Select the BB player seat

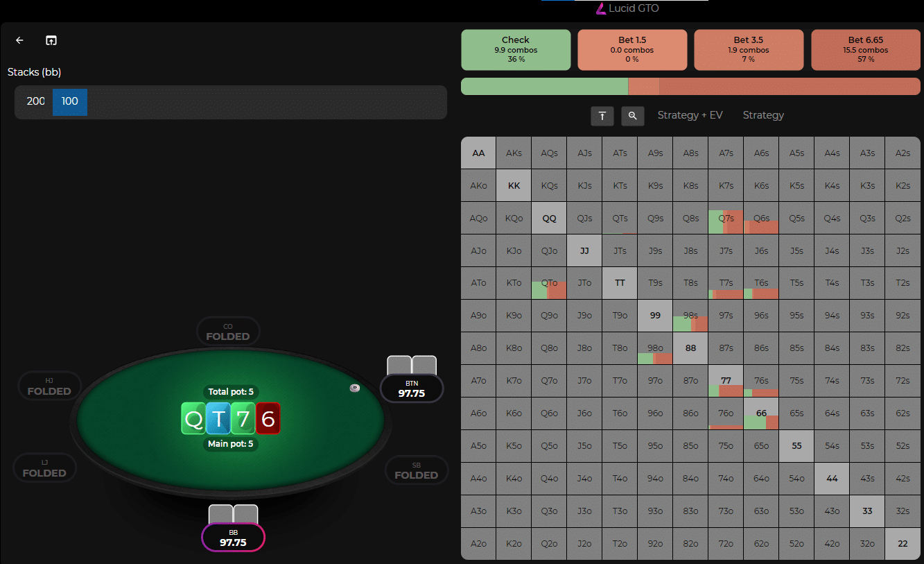pyautogui.click(x=233, y=537)
